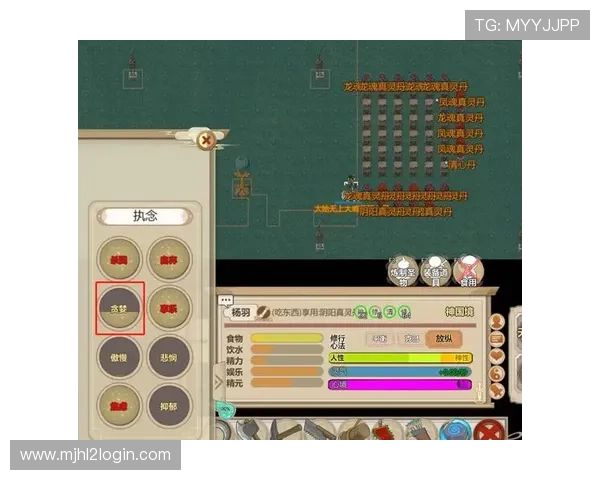Select the 贪婪 obsession circle
600x480 pixels.
(119, 308)
